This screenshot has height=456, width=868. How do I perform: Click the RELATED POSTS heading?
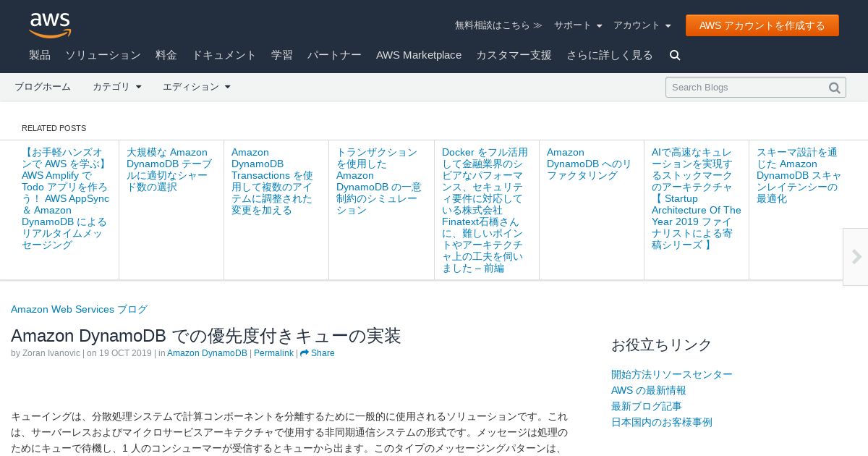(54, 128)
